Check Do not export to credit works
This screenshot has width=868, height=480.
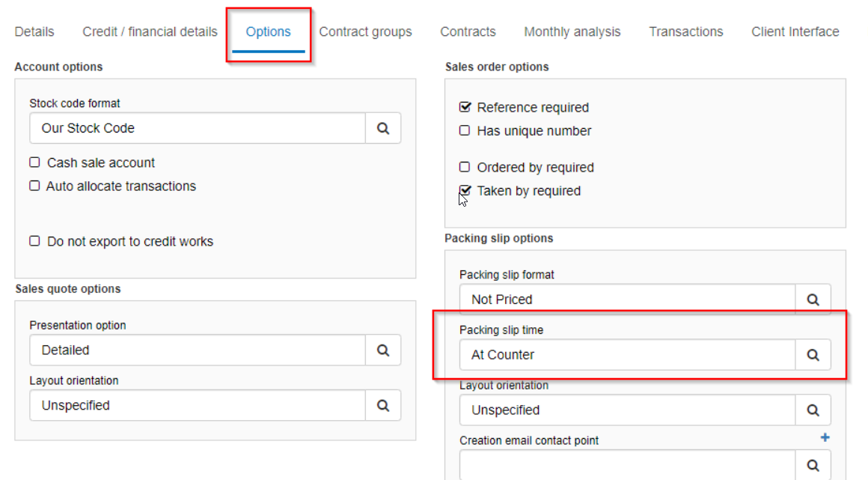click(35, 241)
